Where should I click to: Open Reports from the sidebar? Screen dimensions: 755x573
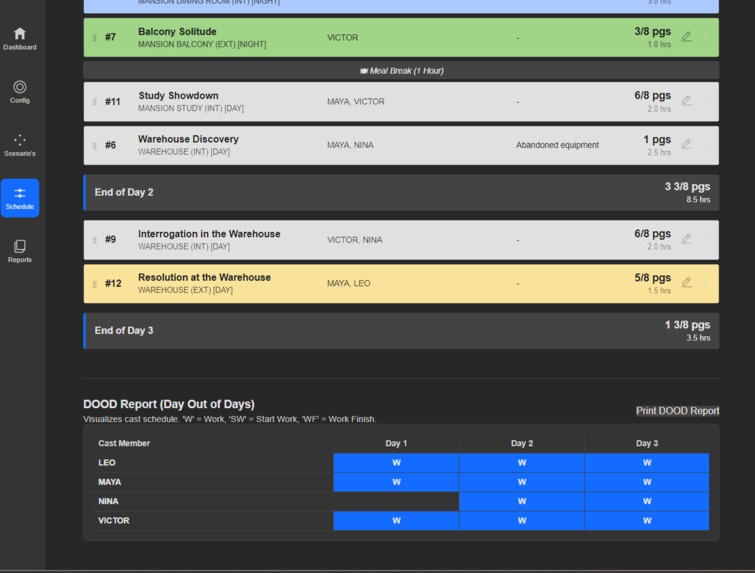coord(20,251)
